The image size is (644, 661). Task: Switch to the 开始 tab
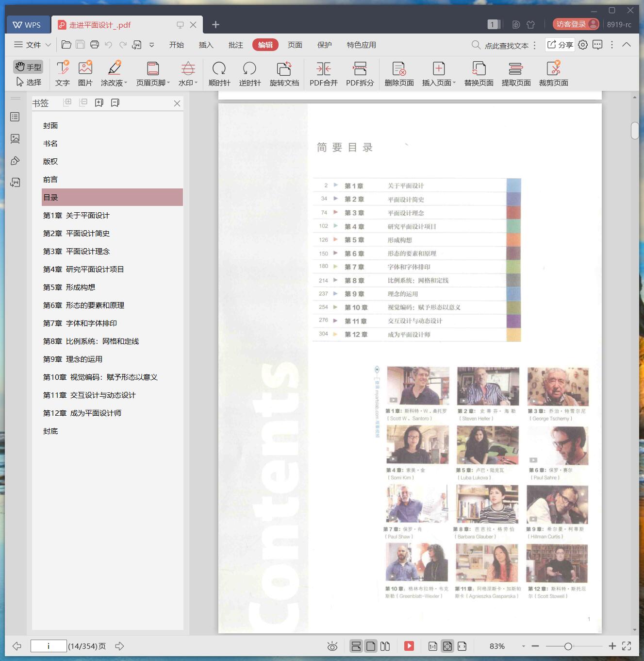click(177, 45)
